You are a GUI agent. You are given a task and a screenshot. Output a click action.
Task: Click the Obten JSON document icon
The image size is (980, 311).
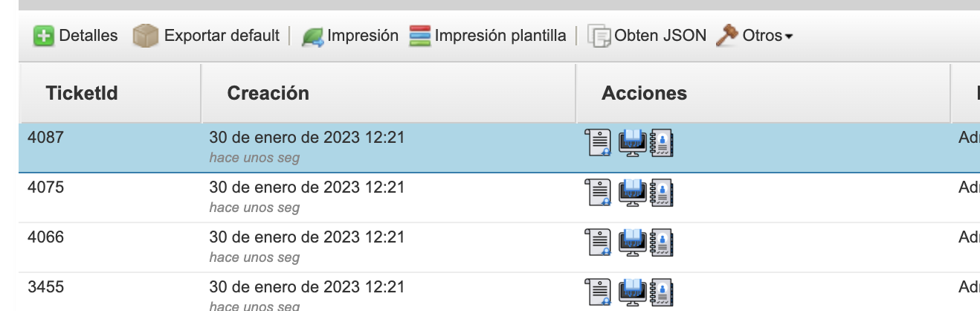[x=599, y=36]
